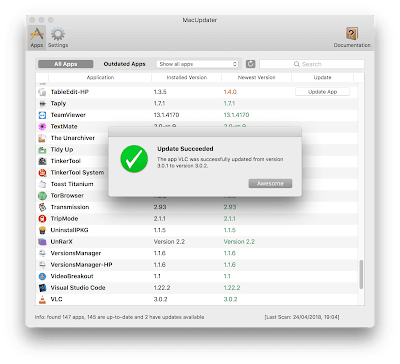Sort by Newest Version column header
The width and height of the screenshot is (400, 364).
256,77
